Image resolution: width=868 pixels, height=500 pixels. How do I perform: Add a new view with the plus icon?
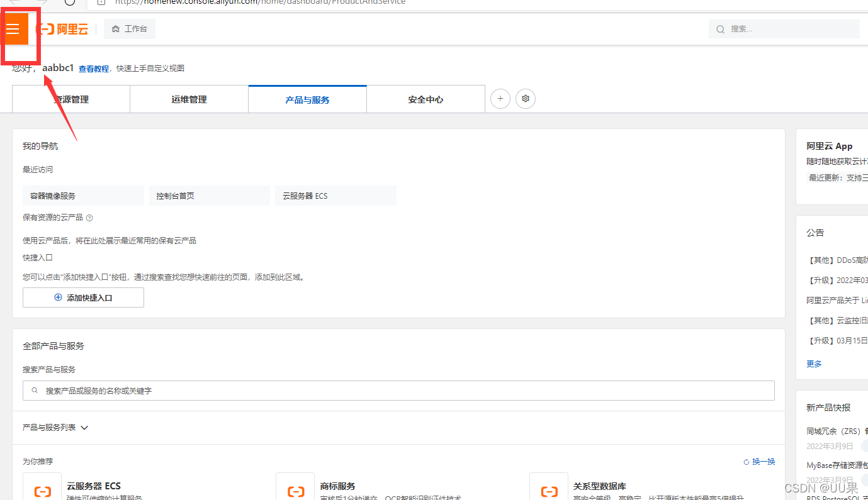[500, 99]
